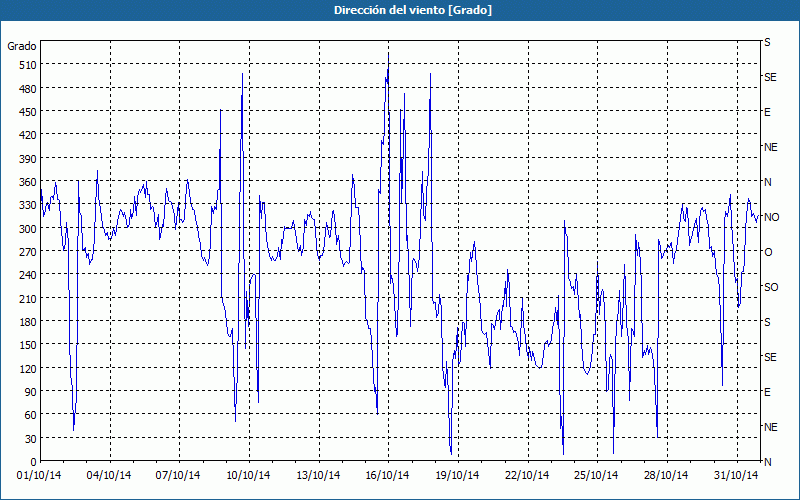Click the date label 01/10/14
800x500 pixels.
coord(39,476)
